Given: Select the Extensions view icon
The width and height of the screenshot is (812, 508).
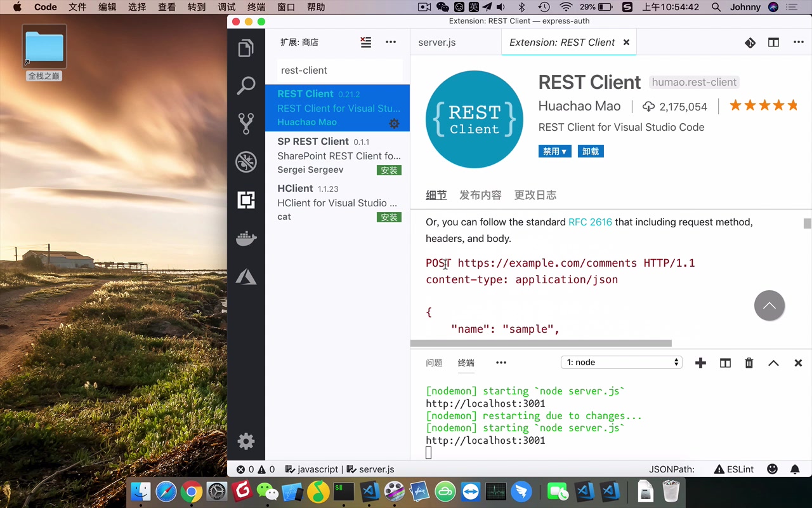Looking at the screenshot, I should pyautogui.click(x=246, y=200).
